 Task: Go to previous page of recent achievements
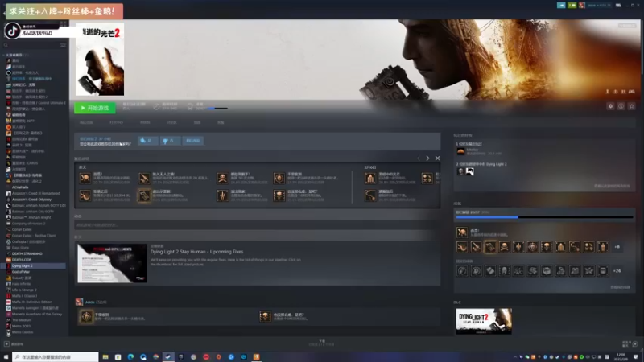coord(419,158)
